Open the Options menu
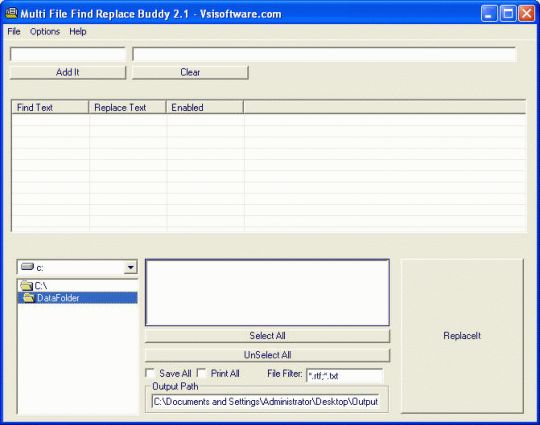This screenshot has height=425, width=540. tap(45, 32)
